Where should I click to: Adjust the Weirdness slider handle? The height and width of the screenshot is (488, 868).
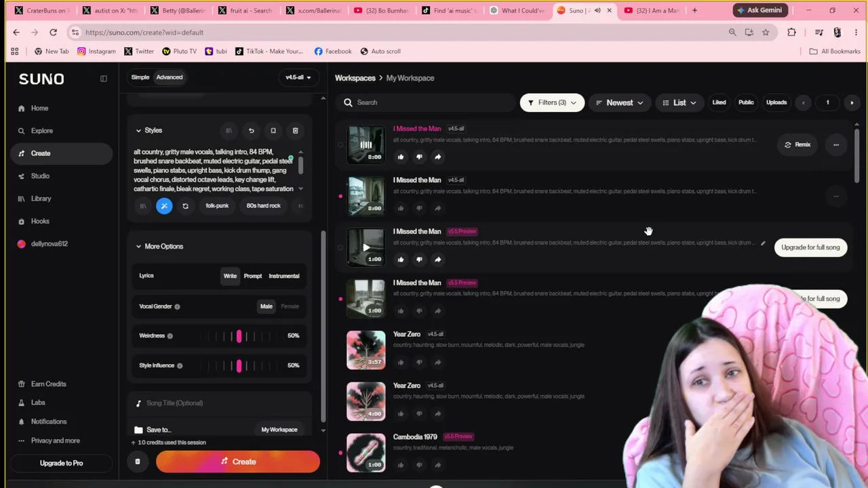point(239,336)
